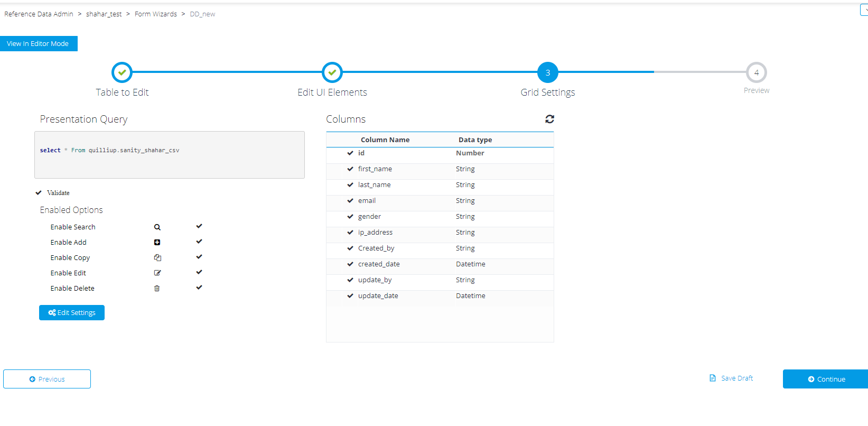
Task: Go to the Table to Edit step circle
Action: (122, 72)
